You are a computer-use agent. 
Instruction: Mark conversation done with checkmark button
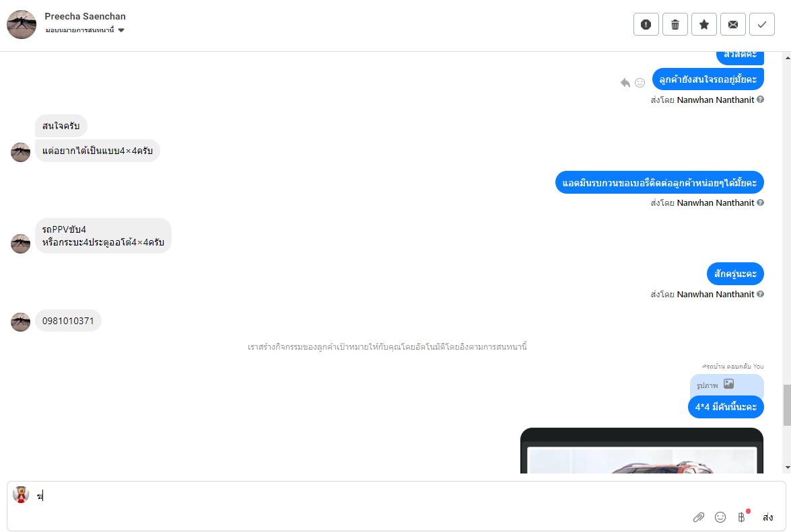762,24
